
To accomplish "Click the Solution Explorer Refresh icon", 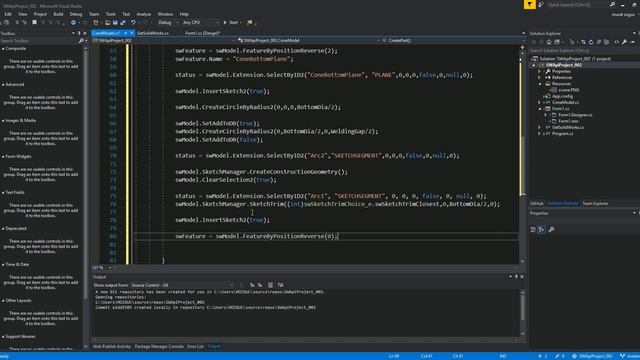I will pyautogui.click(x=591, y=42).
